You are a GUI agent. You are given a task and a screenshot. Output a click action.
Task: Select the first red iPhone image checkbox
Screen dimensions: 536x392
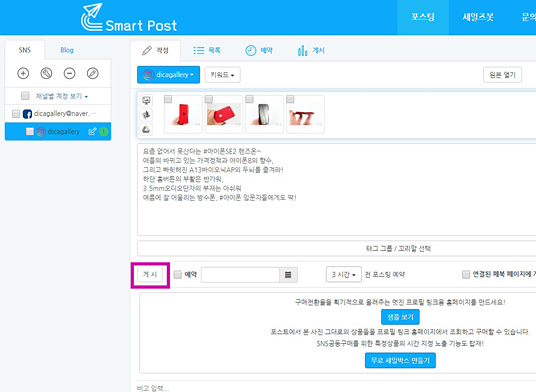(x=168, y=99)
